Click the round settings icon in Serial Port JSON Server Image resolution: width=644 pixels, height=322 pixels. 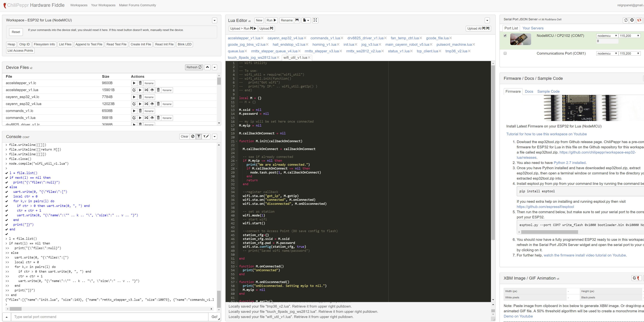click(x=632, y=20)
